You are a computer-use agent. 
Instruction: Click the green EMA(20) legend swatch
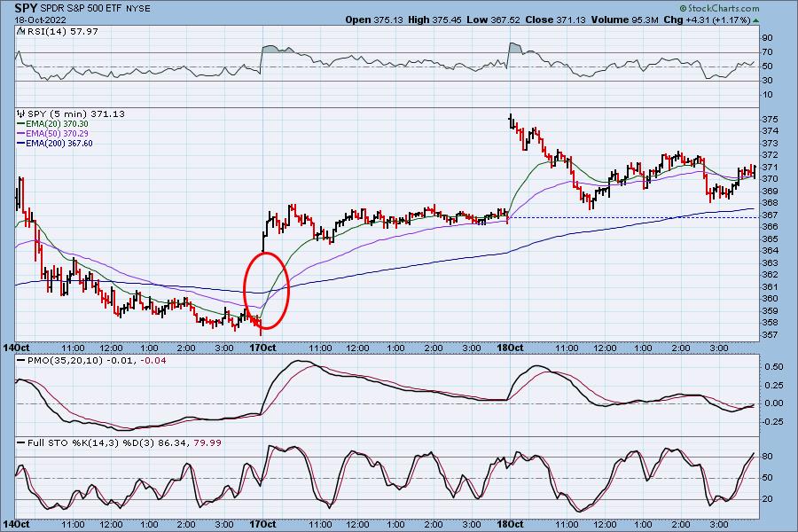coord(21,124)
